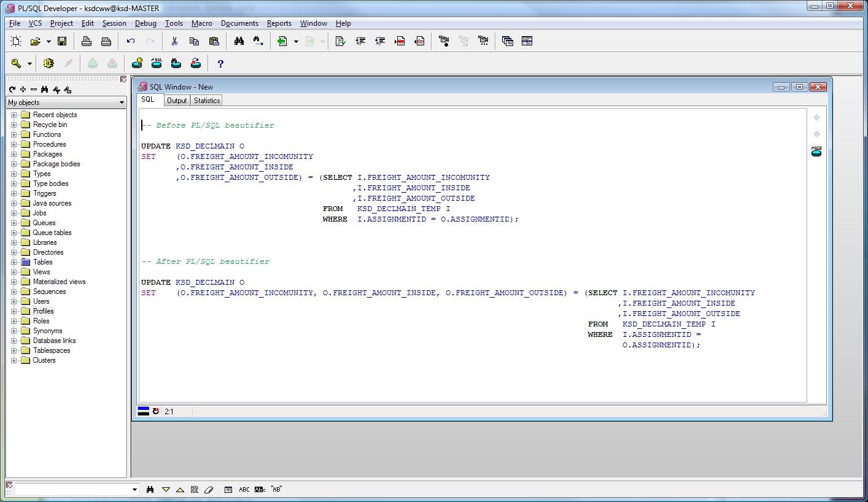
Task: Toggle the quoted "AB" search option
Action: pyautogui.click(x=276, y=489)
